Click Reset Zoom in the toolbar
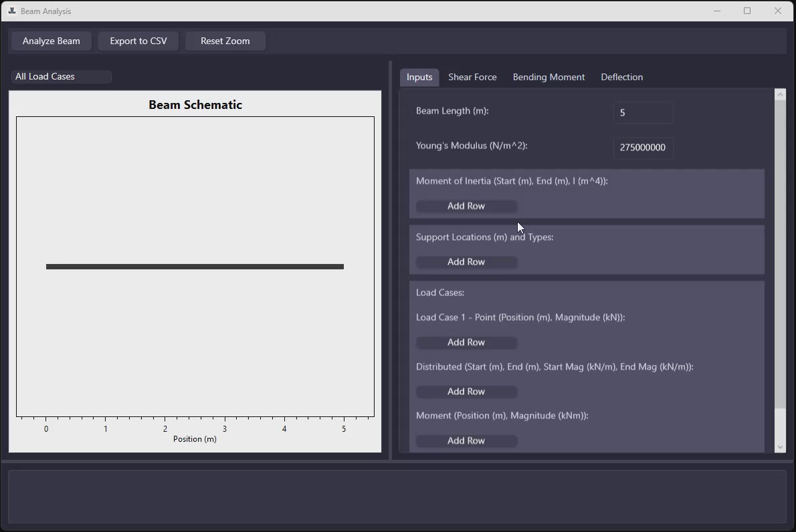The width and height of the screenshot is (796, 532). [225, 41]
